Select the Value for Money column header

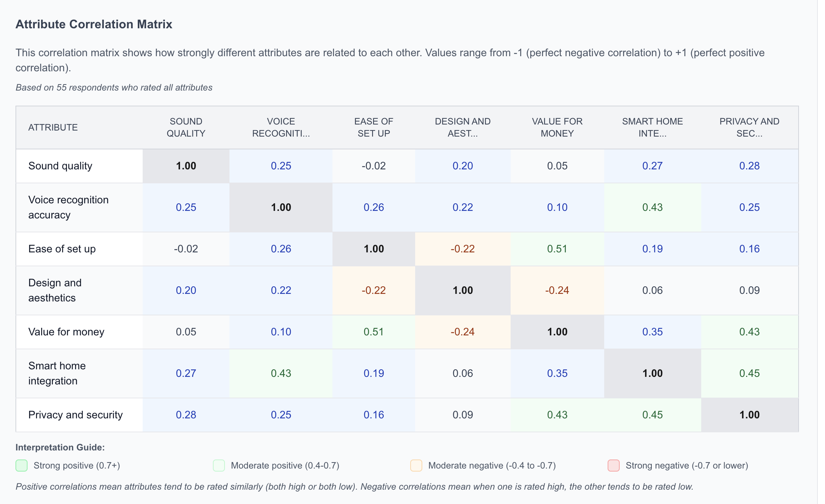(557, 128)
